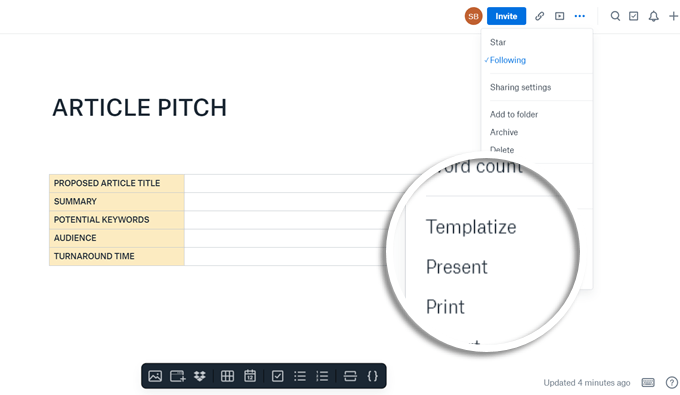Click the SUMMARY label cell
This screenshot has width=680, height=395.
(x=117, y=202)
